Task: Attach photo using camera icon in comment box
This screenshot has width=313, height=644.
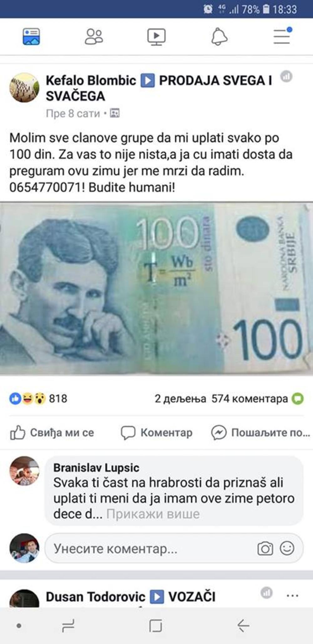Action: (265, 549)
